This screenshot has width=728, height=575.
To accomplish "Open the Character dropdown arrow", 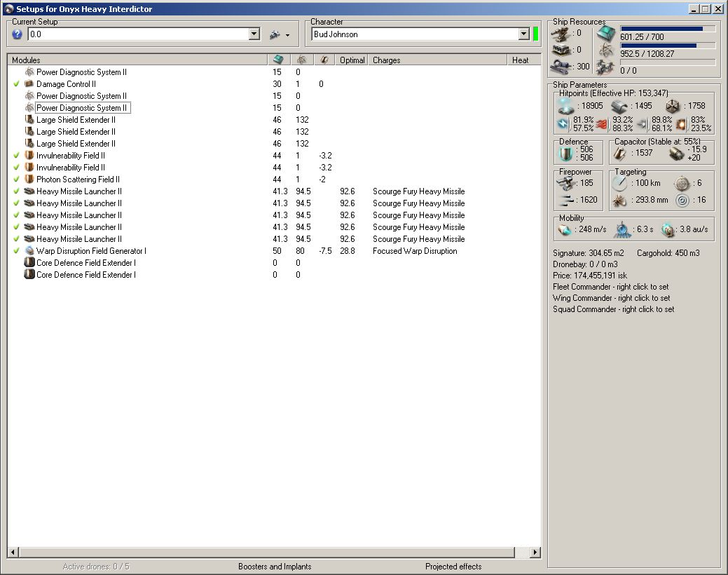I will [523, 34].
